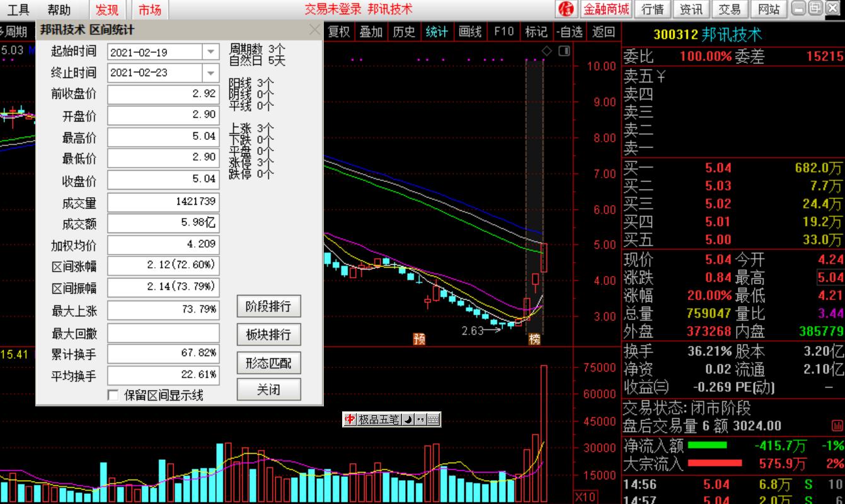Click the 买一 price 5.04

pos(718,168)
